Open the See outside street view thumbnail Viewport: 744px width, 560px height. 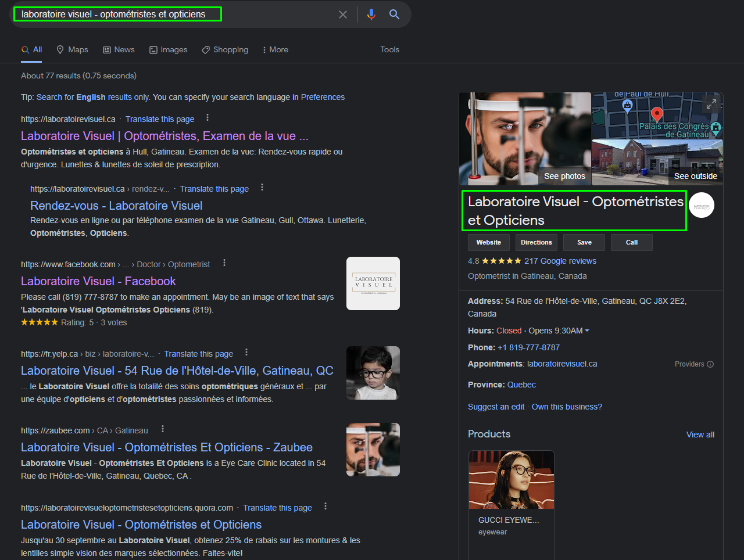point(657,162)
